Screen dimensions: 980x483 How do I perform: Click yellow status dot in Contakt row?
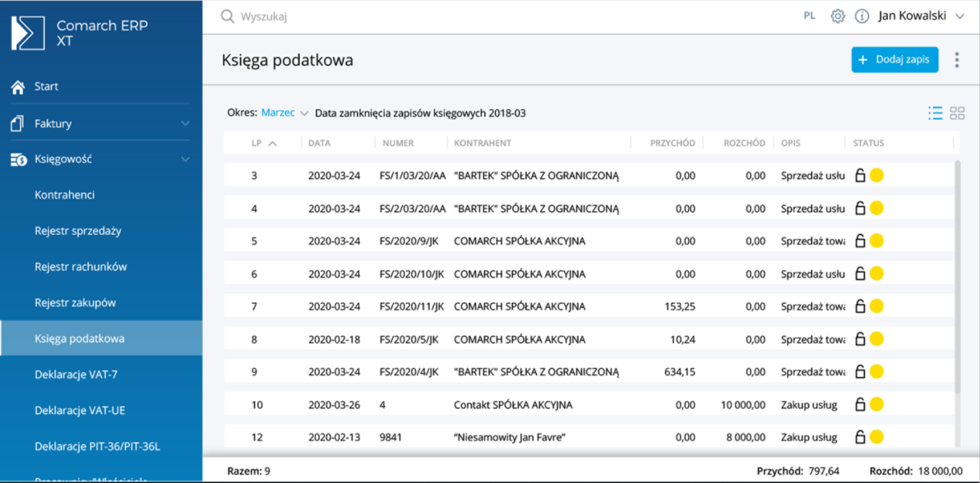click(876, 404)
